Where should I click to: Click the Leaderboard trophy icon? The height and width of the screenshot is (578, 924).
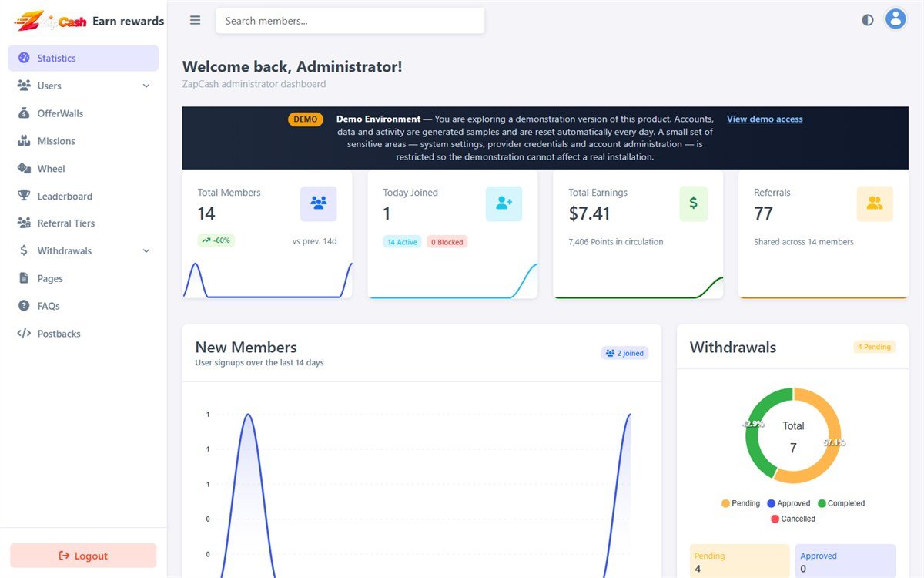[x=24, y=196]
